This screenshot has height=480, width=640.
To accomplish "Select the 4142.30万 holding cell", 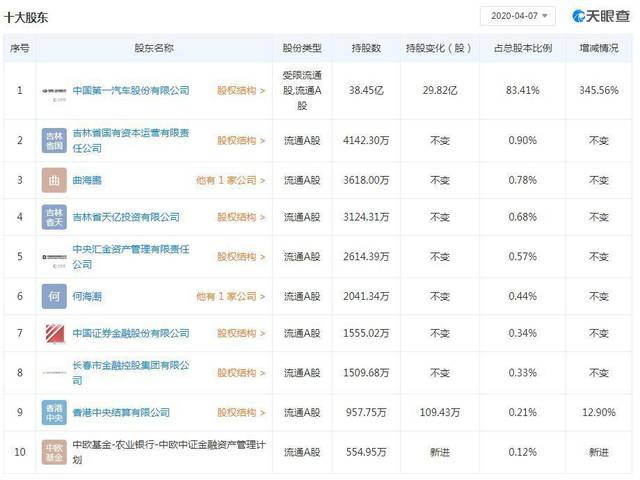I will click(x=366, y=141).
